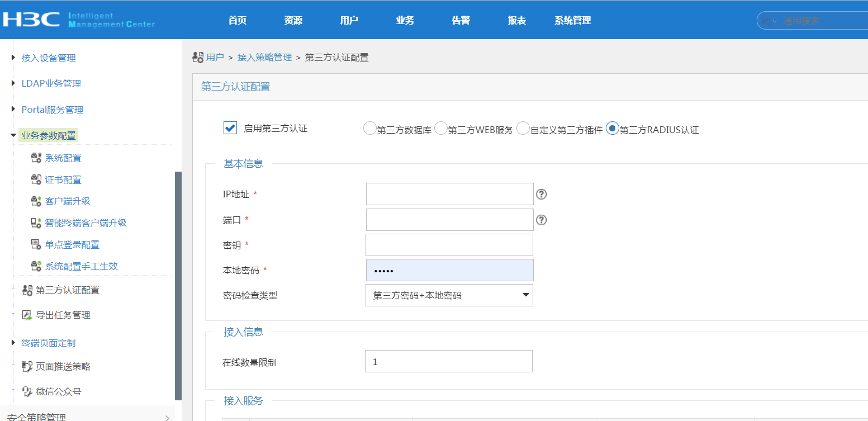This screenshot has width=868, height=421.
Task: Select the 第三方数据库 radio button
Action: (x=369, y=129)
